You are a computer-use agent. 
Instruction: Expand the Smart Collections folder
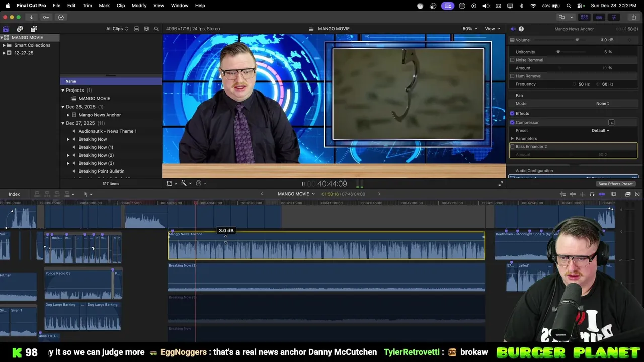coord(4,45)
